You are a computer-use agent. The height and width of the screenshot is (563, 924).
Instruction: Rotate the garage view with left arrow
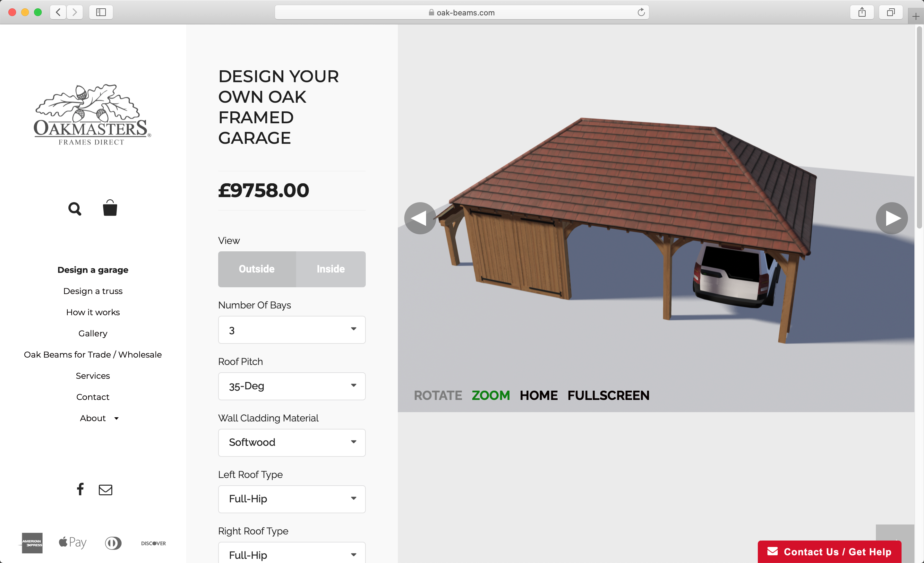coord(420,218)
